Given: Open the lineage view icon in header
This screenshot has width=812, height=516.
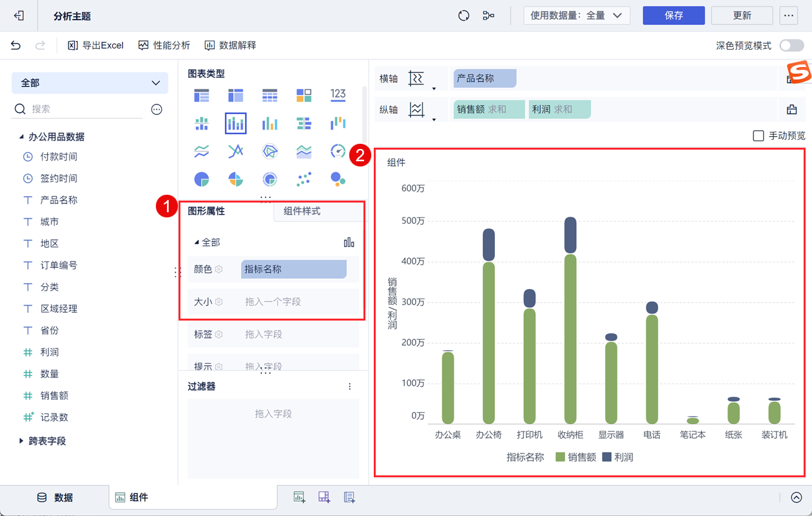Looking at the screenshot, I should point(489,15).
